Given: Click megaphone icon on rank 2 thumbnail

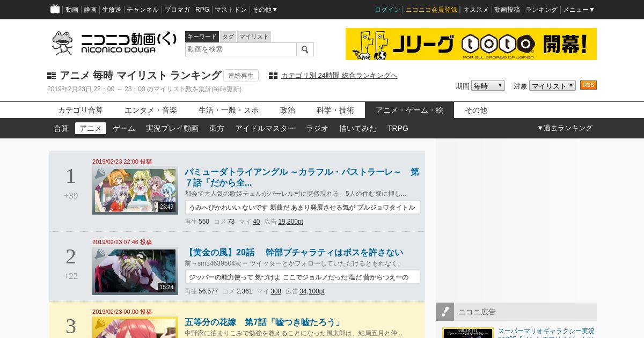Looking at the screenshot, I should point(100,254).
